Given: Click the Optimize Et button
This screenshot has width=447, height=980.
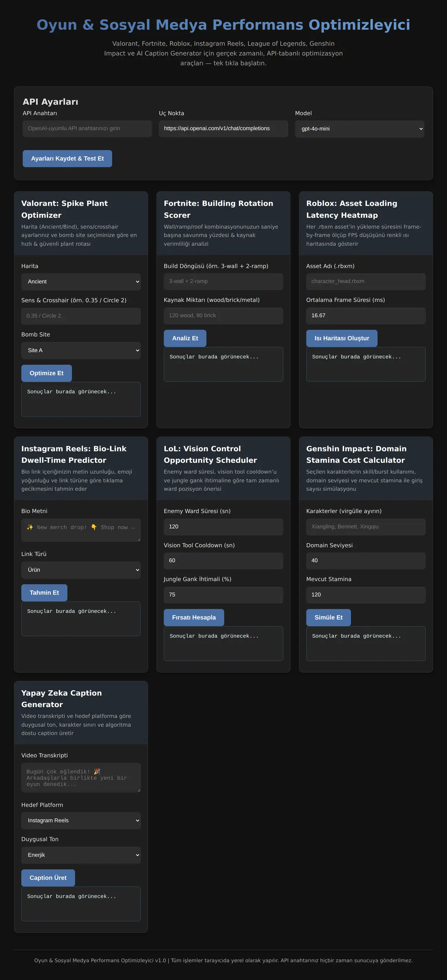Looking at the screenshot, I should tap(47, 373).
